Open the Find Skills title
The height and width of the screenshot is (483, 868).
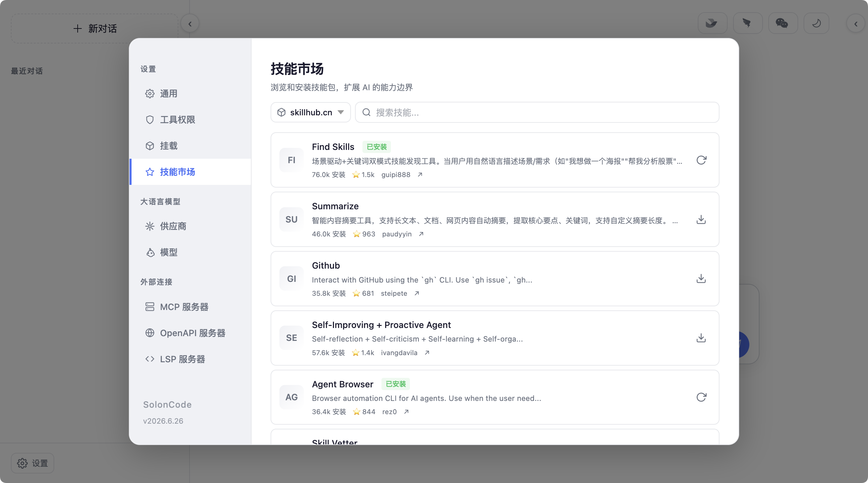(x=333, y=147)
